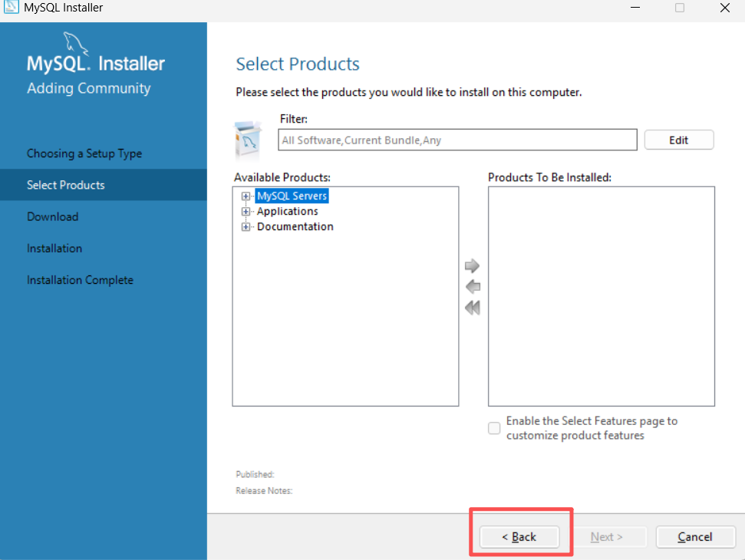Click the Back button
The width and height of the screenshot is (745, 560).
point(519,537)
